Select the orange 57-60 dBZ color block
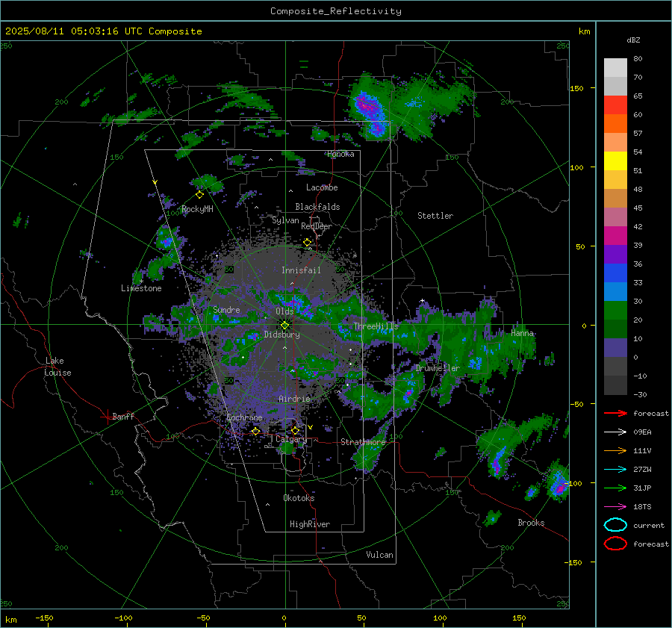Screen dimensions: 672x628 tap(615, 124)
